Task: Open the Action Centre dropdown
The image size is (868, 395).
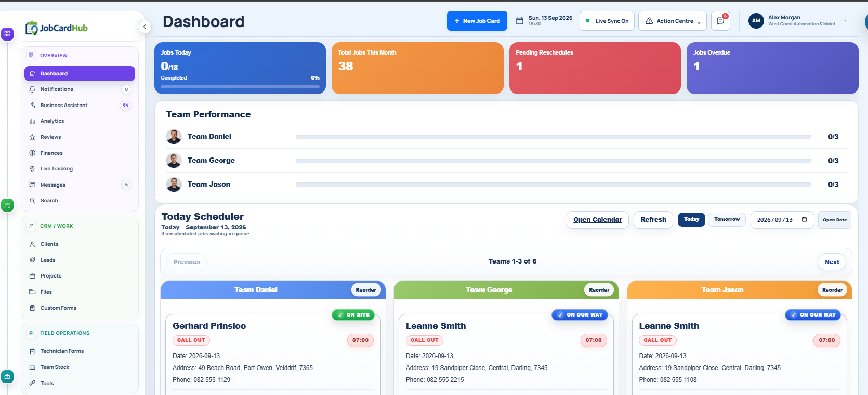Action: tap(673, 21)
